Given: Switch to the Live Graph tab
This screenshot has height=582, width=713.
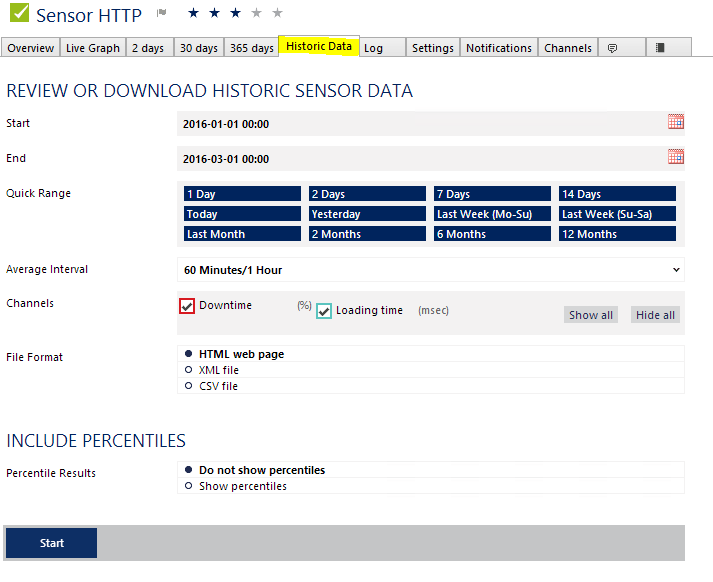Looking at the screenshot, I should [92, 48].
